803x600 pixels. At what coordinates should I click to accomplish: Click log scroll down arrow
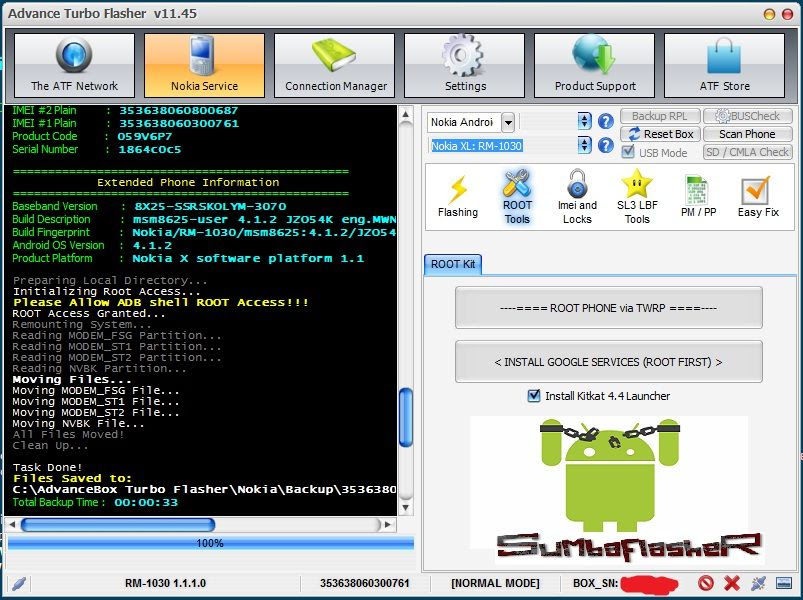pyautogui.click(x=406, y=508)
